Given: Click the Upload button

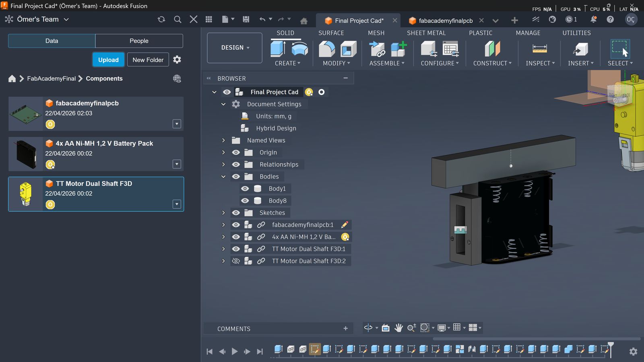Looking at the screenshot, I should click(x=108, y=60).
